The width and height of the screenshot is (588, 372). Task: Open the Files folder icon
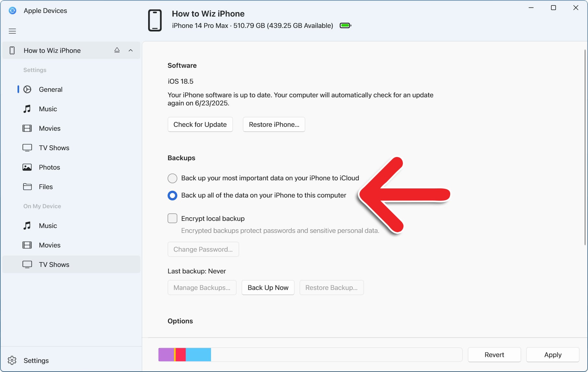click(x=27, y=186)
